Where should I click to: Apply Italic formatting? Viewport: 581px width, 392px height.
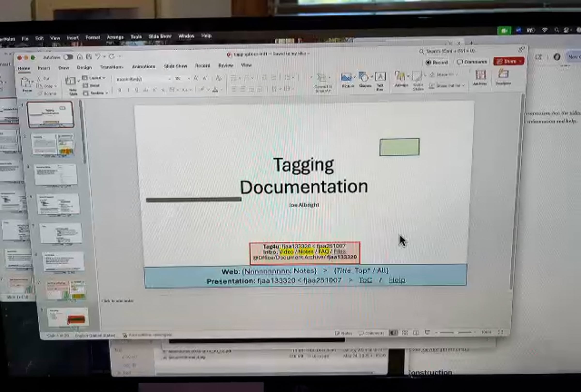point(128,90)
